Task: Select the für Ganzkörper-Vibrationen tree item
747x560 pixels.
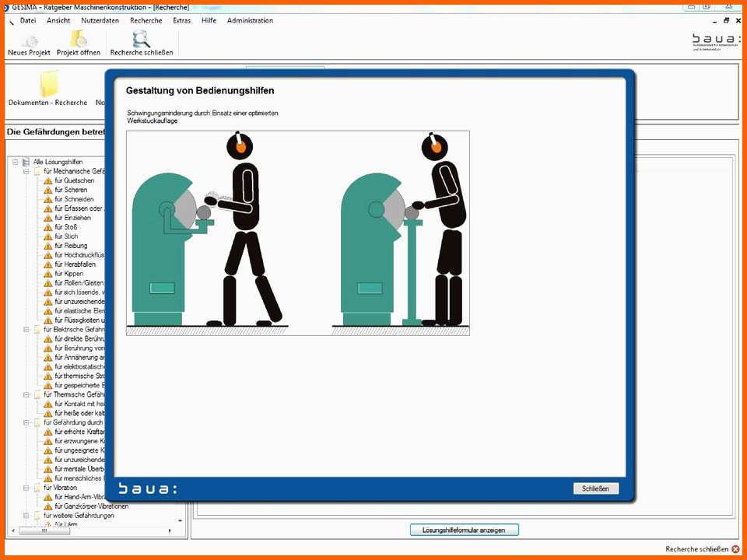Action: pos(92,506)
